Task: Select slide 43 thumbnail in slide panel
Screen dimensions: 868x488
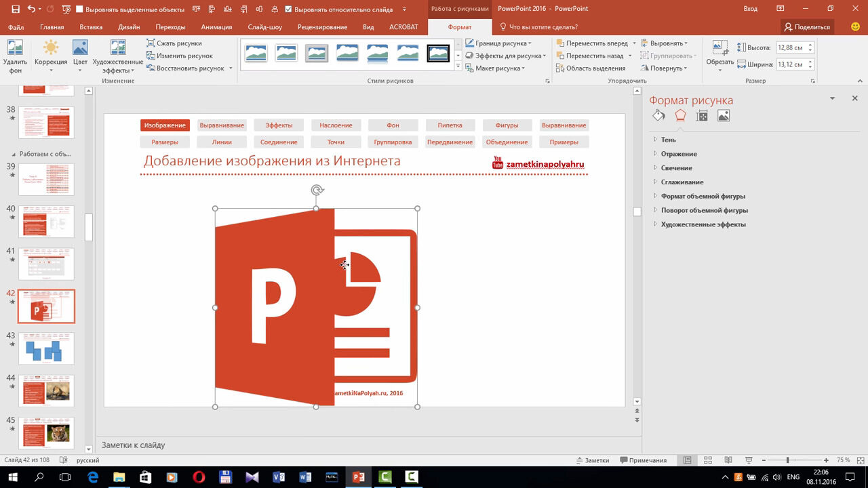Action: click(x=46, y=348)
